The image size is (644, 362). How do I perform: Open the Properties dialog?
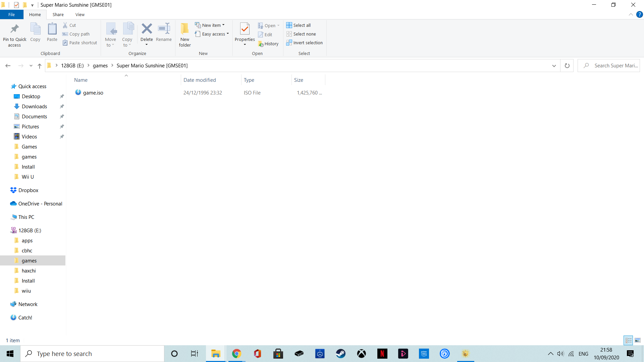point(245,32)
